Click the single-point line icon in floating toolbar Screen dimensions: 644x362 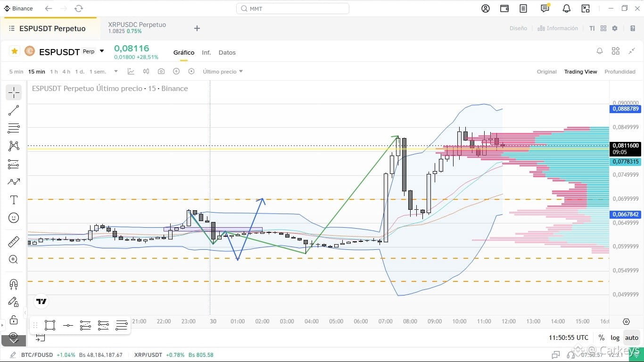pos(68,325)
